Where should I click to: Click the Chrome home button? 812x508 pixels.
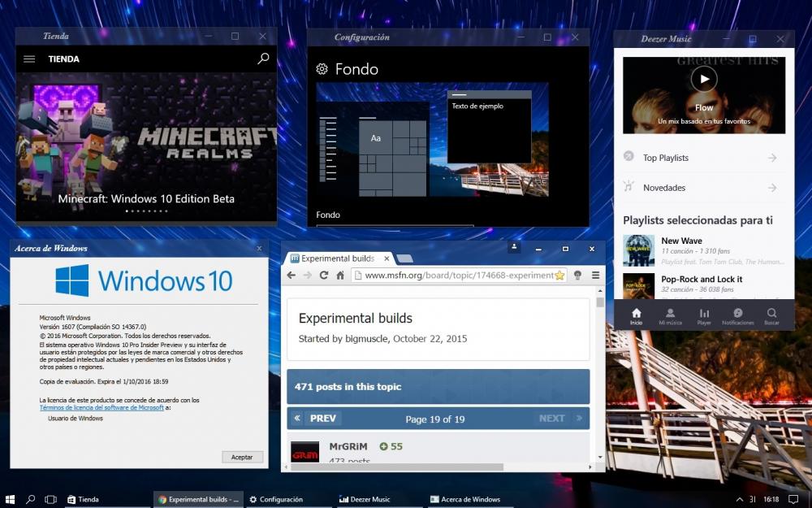tap(339, 276)
